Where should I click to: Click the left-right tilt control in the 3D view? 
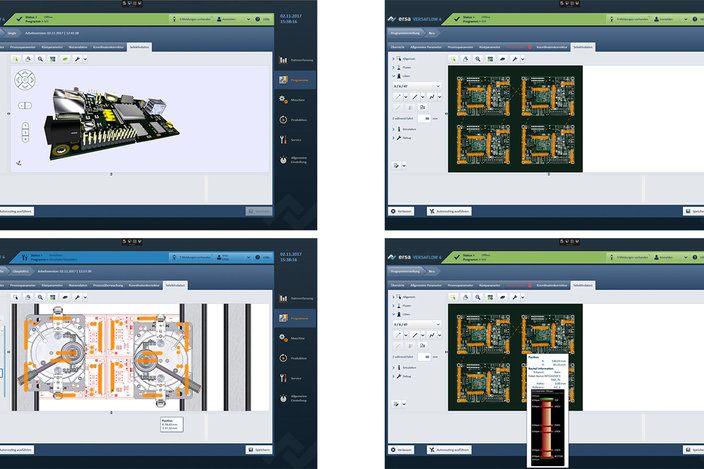click(25, 105)
